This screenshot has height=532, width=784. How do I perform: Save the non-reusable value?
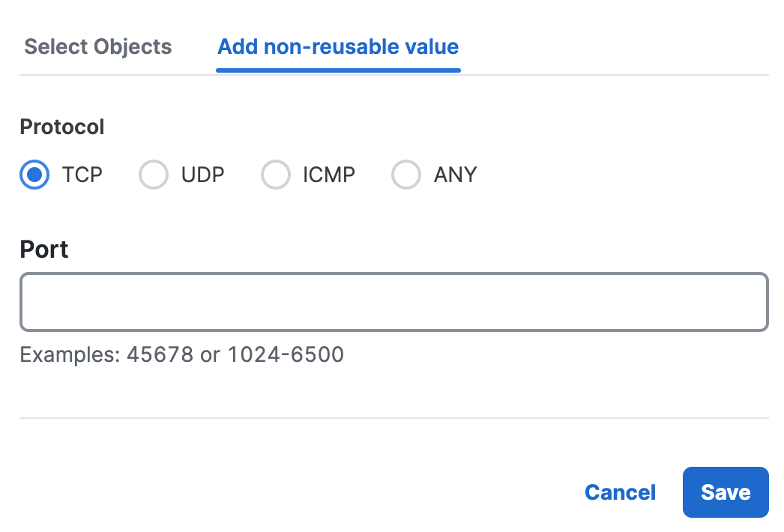(725, 492)
